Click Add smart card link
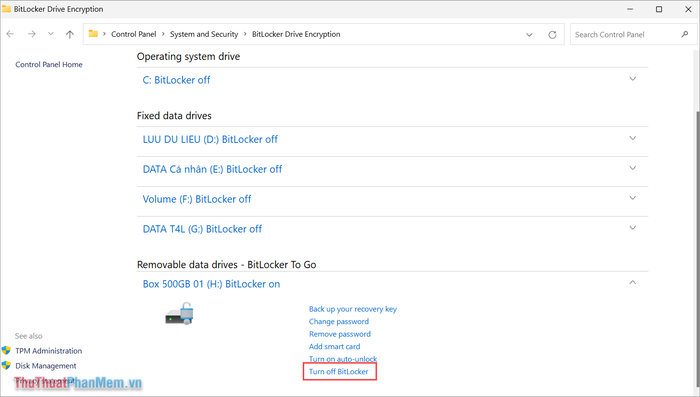Viewport: 700px width, 397px height. pyautogui.click(x=334, y=347)
